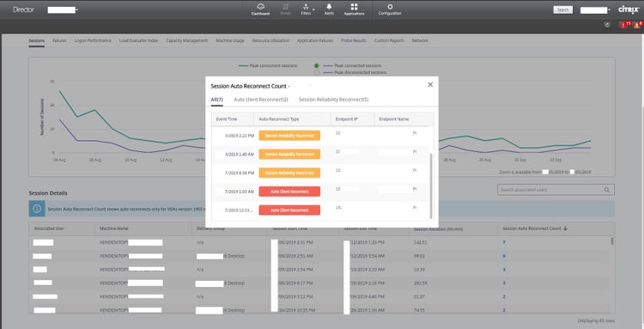Switch to the Logon Performance tab

coord(93,40)
